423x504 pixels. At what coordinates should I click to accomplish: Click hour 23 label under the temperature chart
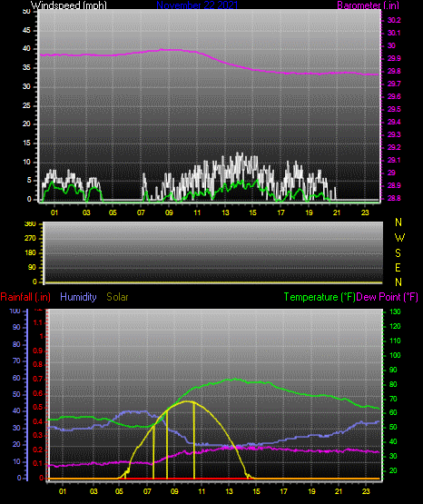[366, 491]
